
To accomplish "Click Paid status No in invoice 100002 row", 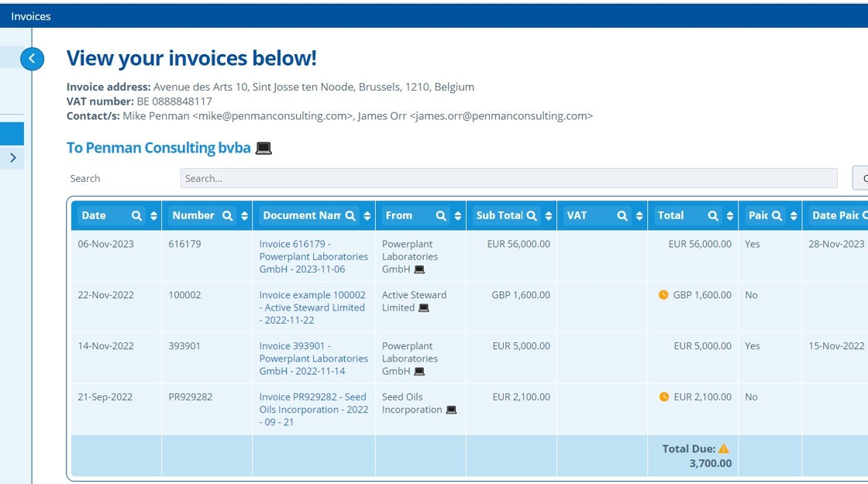I will tap(751, 295).
